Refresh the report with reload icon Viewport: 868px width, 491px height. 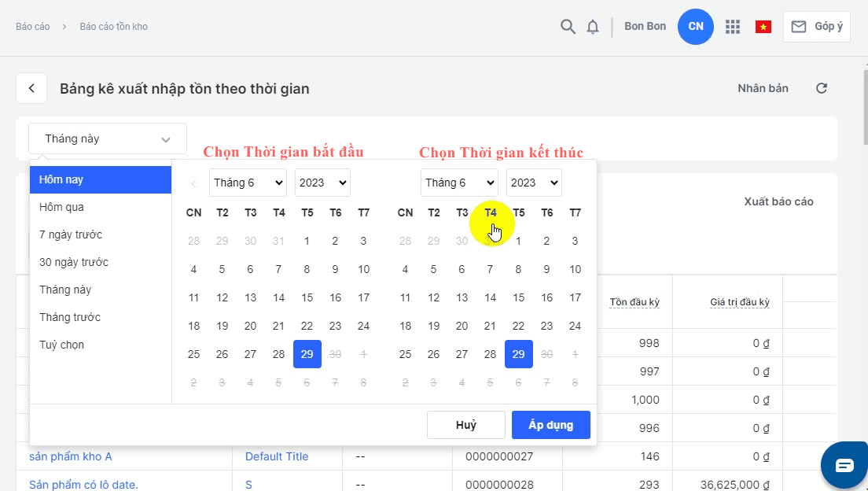pos(822,88)
